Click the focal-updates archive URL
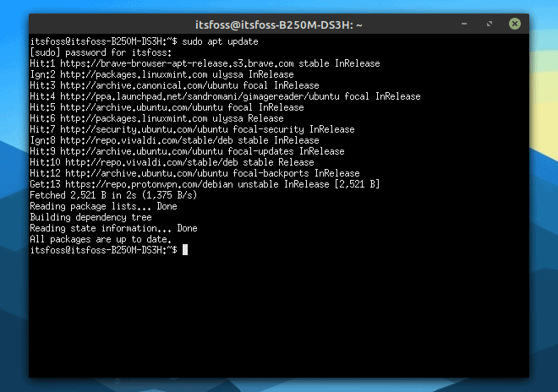The height and width of the screenshot is (392, 558). pyautogui.click(x=141, y=151)
